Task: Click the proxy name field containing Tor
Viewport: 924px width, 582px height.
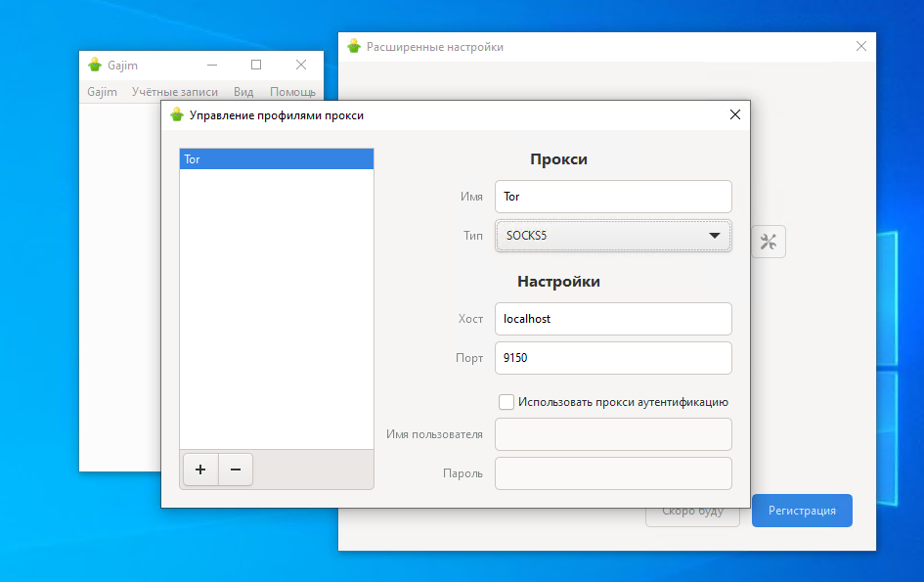Action: (613, 197)
